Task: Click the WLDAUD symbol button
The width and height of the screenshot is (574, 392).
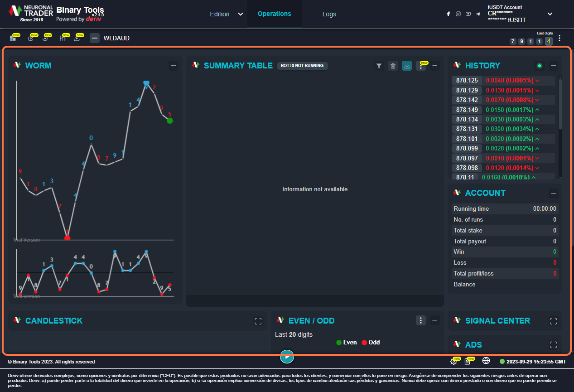Action: [116, 38]
